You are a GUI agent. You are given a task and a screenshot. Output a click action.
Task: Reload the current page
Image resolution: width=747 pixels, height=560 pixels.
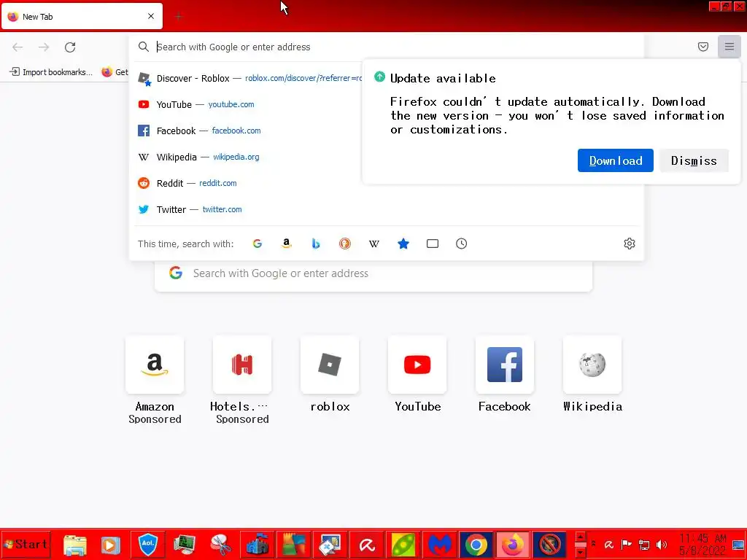coord(70,47)
